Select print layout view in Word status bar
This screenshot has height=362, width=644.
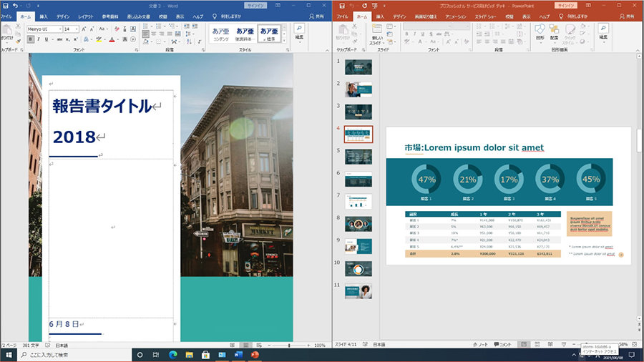coord(245,345)
